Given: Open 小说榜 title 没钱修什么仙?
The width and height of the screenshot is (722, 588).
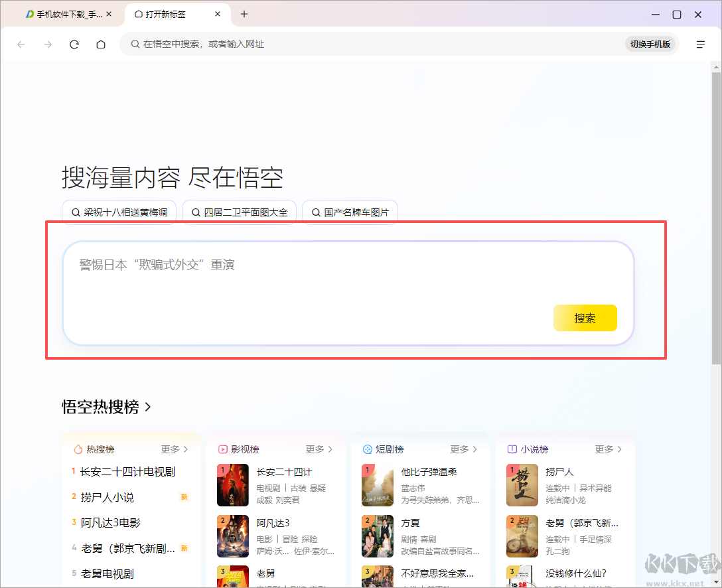Looking at the screenshot, I should pyautogui.click(x=576, y=573).
